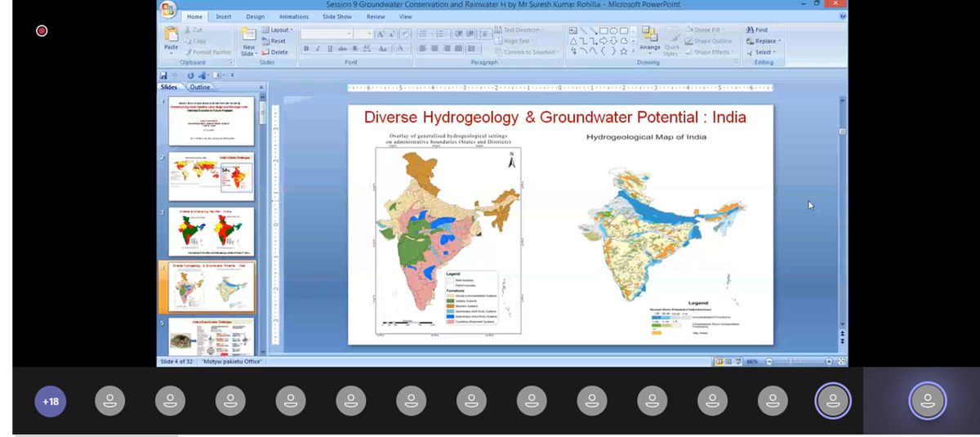The image size is (980, 437).
Task: Select slide 3 thumbnail
Action: (x=212, y=232)
